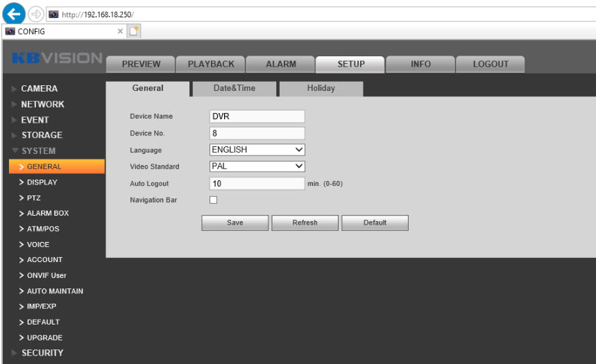Collapse the SYSTEM sidebar section
This screenshot has width=596, height=364.
(x=38, y=150)
